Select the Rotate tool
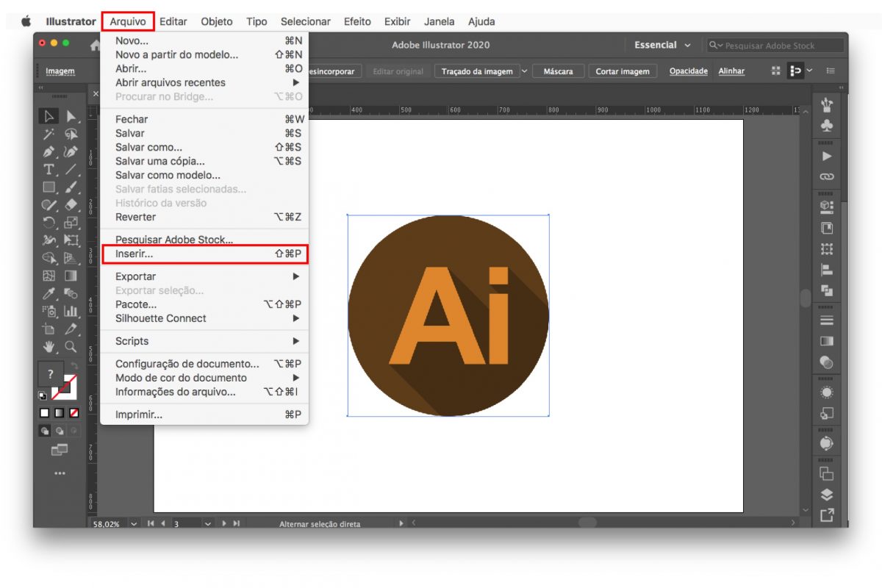This screenshot has height=588, width=882. (49, 223)
